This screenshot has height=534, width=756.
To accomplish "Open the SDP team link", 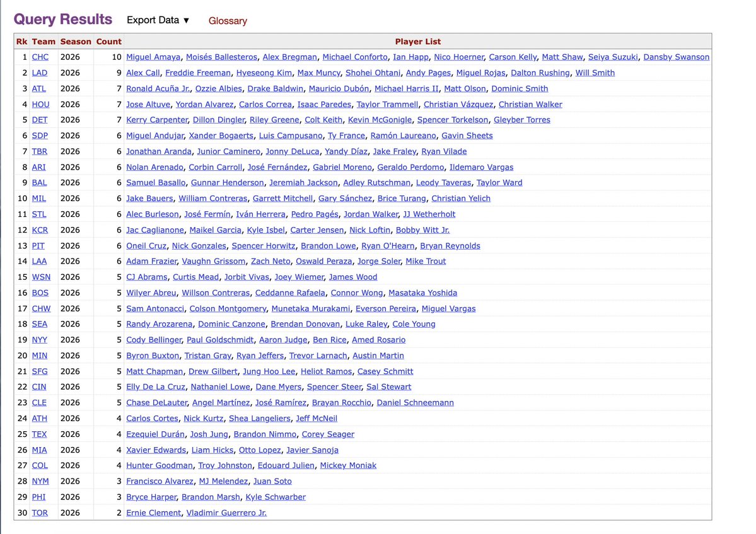I will click(40, 136).
